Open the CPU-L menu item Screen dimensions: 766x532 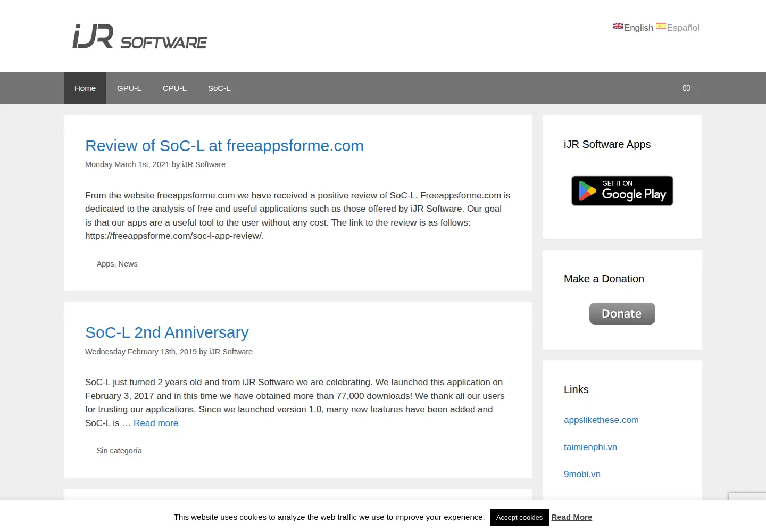[x=174, y=88]
